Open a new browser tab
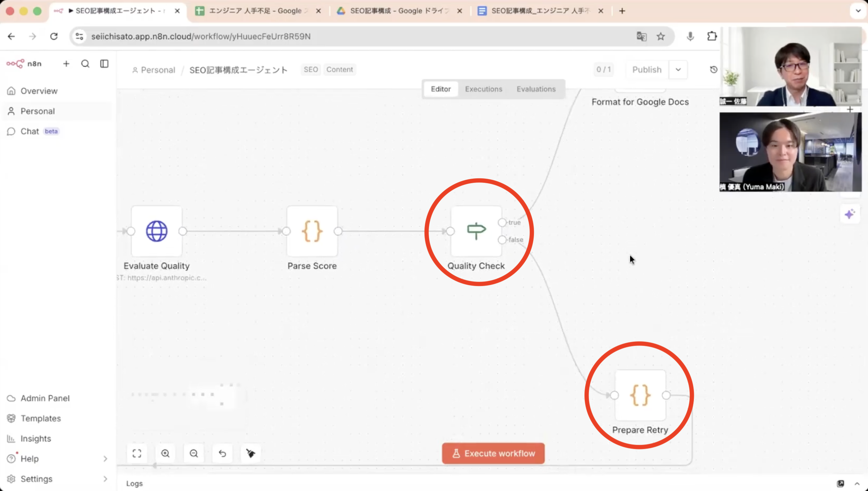This screenshot has width=868, height=491. tap(622, 11)
